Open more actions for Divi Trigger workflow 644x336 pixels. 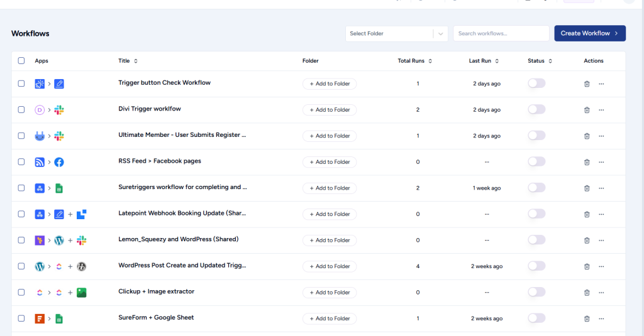(601, 110)
